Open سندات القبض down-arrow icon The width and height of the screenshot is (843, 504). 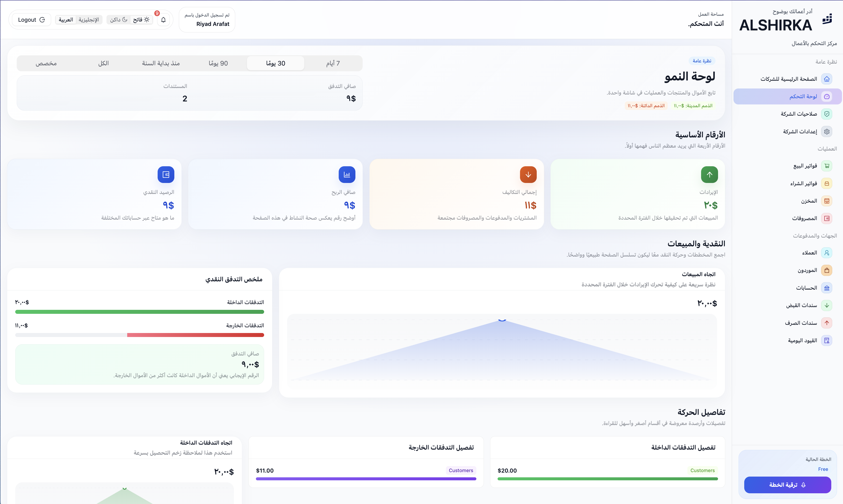click(x=827, y=305)
